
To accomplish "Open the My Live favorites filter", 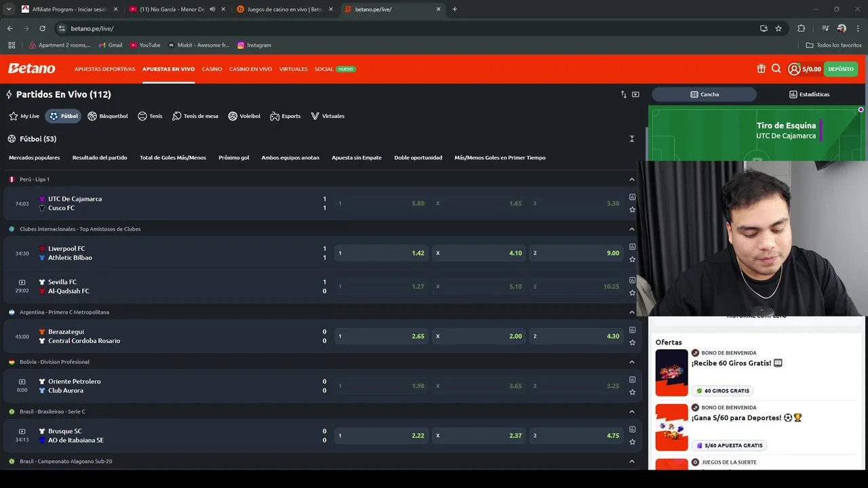I will [x=24, y=116].
